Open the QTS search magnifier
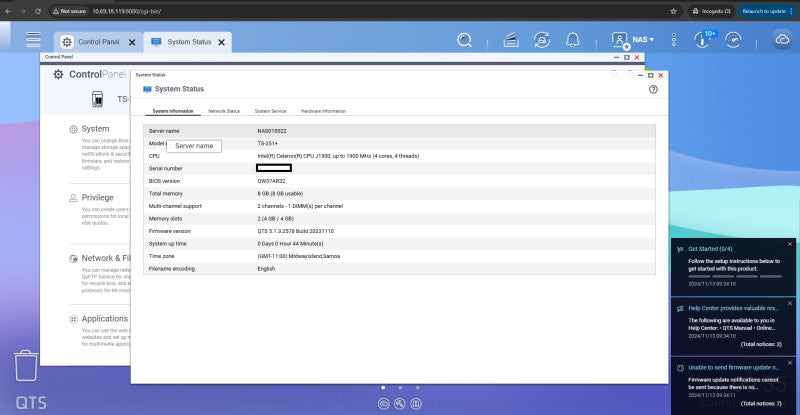 [464, 40]
